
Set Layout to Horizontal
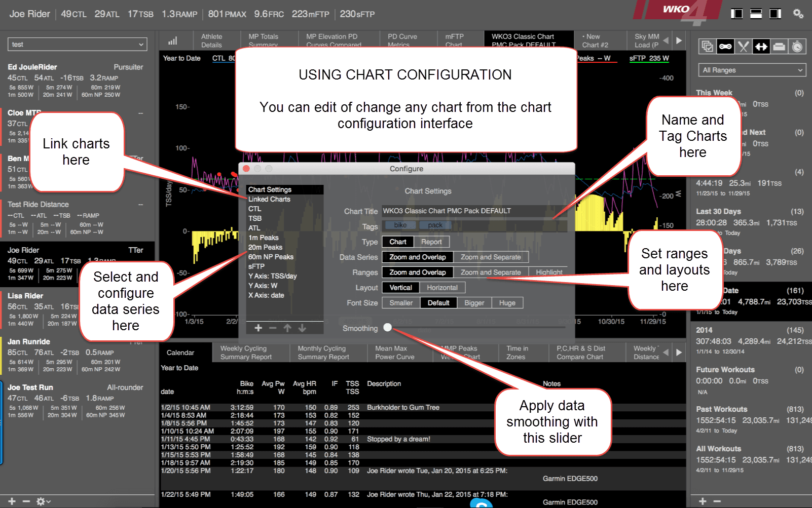[x=442, y=288]
